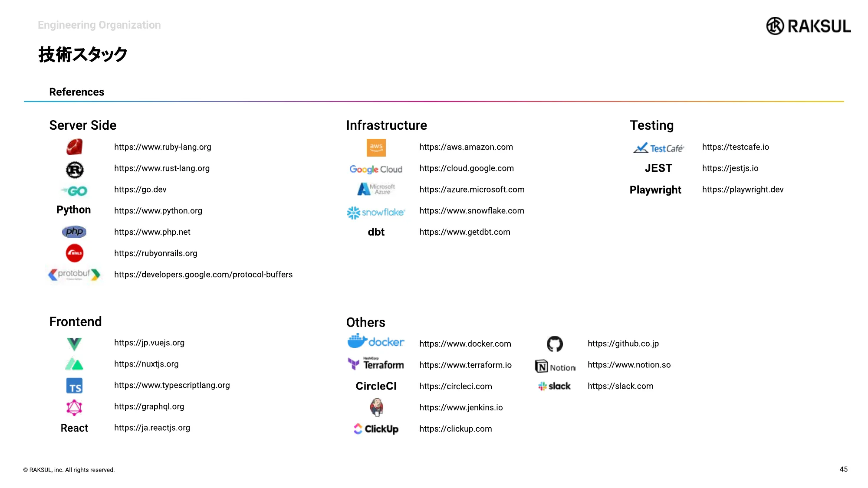
Task: Click the GitHub Octocat icon
Action: click(x=555, y=344)
